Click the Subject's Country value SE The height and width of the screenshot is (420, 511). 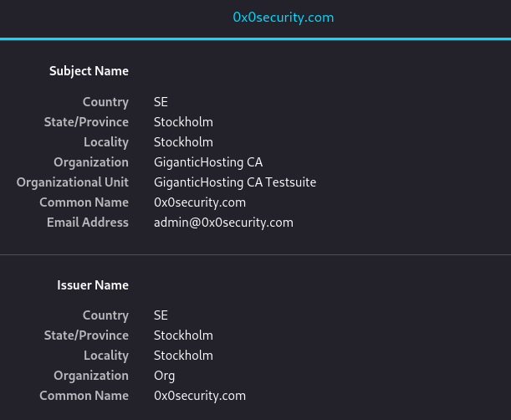pyautogui.click(x=161, y=102)
